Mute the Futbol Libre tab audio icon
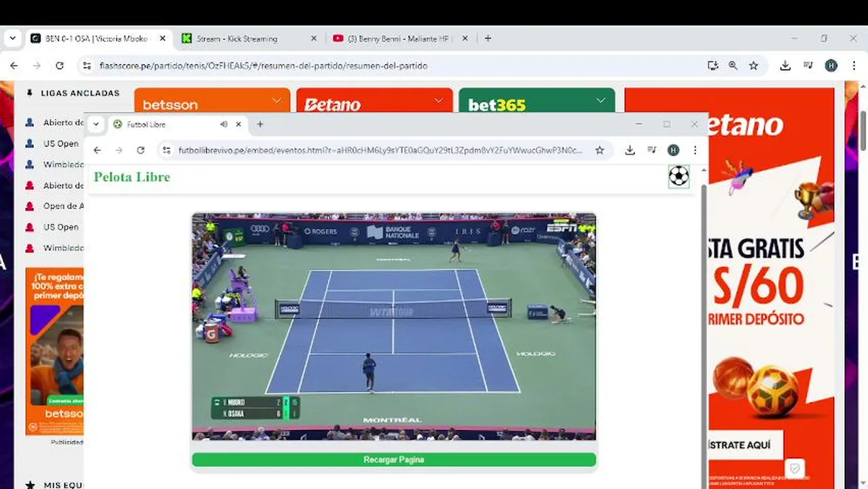This screenshot has width=868, height=489. (x=223, y=124)
